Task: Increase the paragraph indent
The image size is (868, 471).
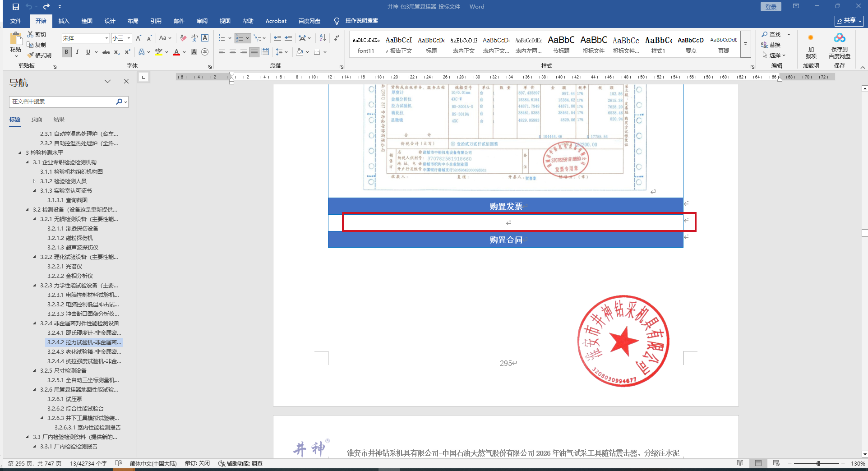Action: click(288, 38)
